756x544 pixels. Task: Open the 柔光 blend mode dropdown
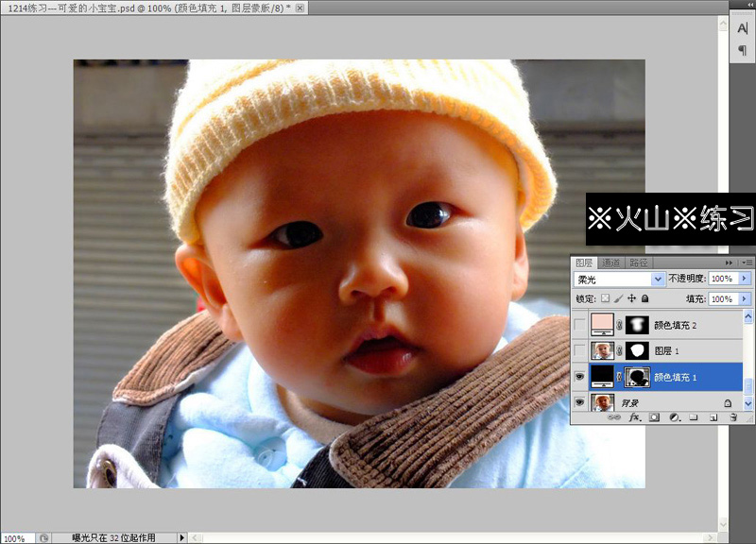[660, 278]
